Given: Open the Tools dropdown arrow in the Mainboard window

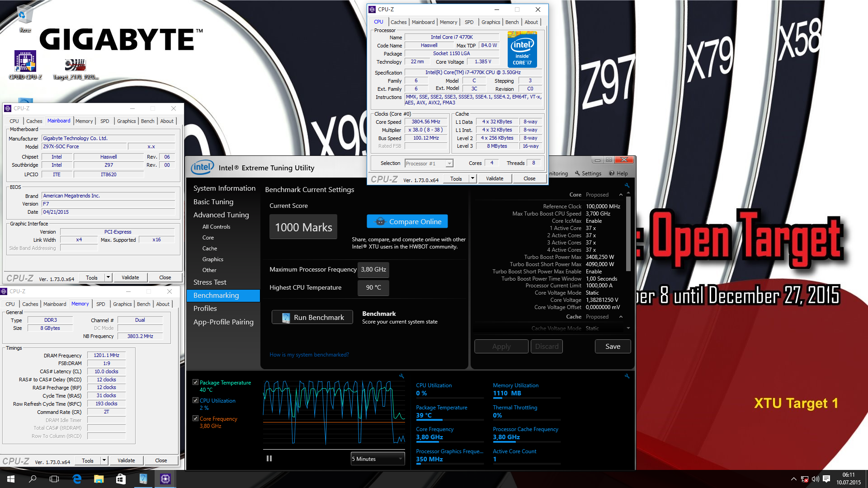Looking at the screenshot, I should pos(108,277).
